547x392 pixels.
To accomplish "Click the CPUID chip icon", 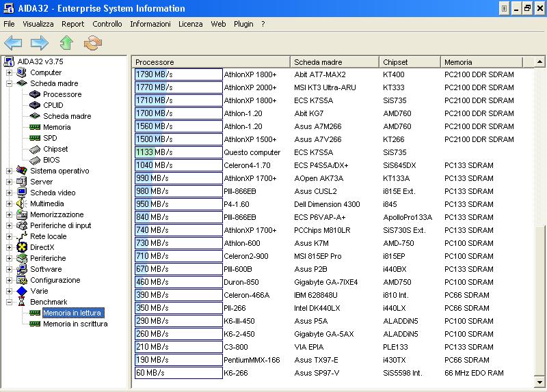I will tap(35, 105).
